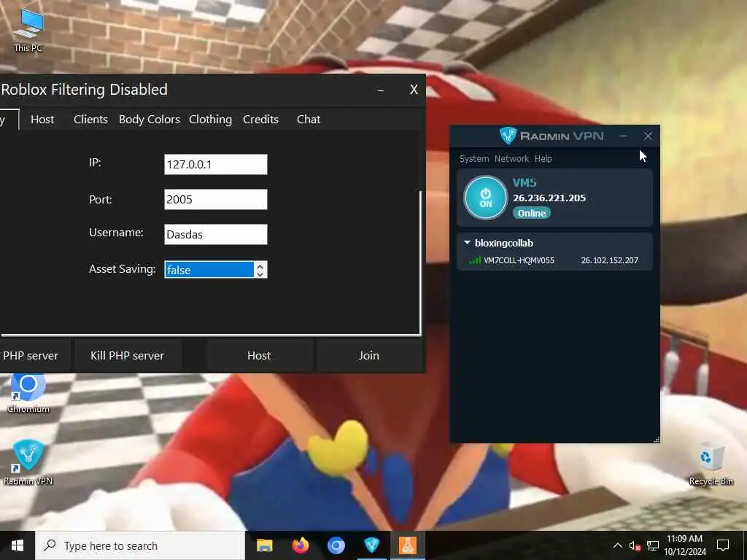
Task: Show hidden system tray icons
Action: (x=617, y=545)
